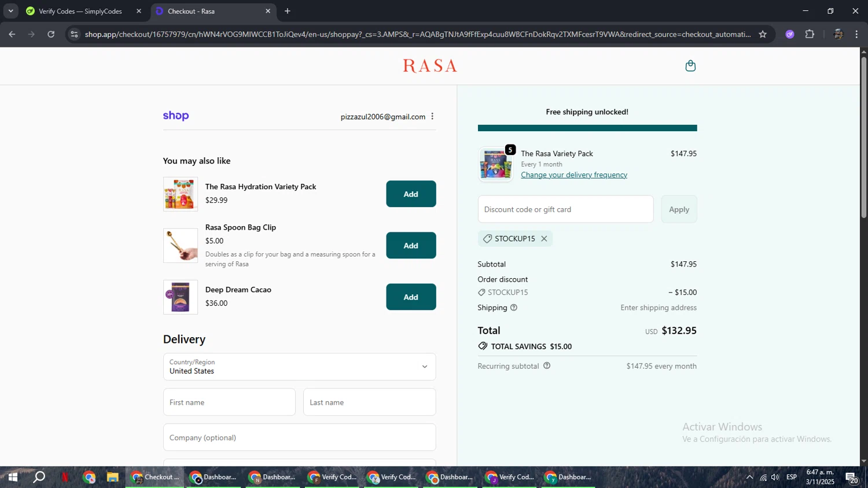Click the browser address bar URL
Viewport: 868px width, 488px height.
418,34
